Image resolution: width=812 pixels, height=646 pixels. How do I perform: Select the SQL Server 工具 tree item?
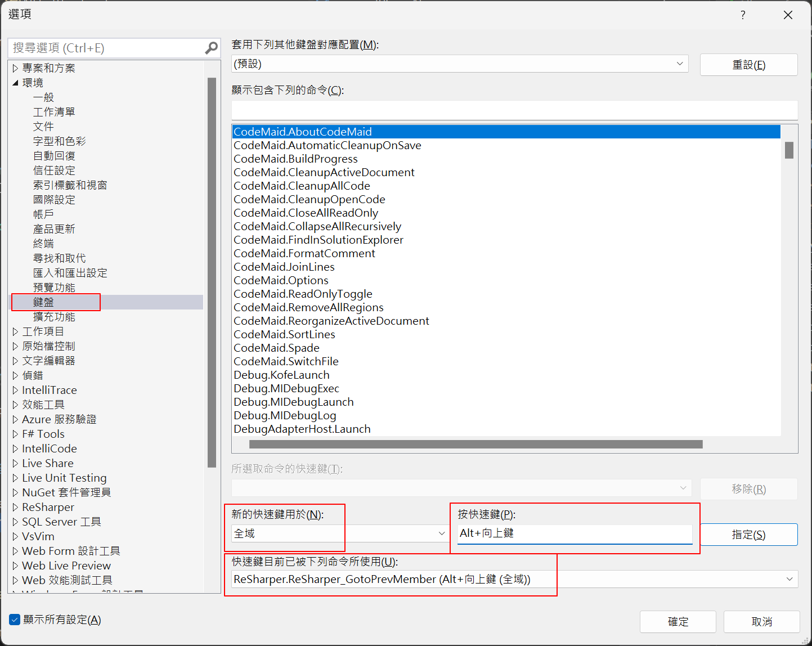[61, 522]
